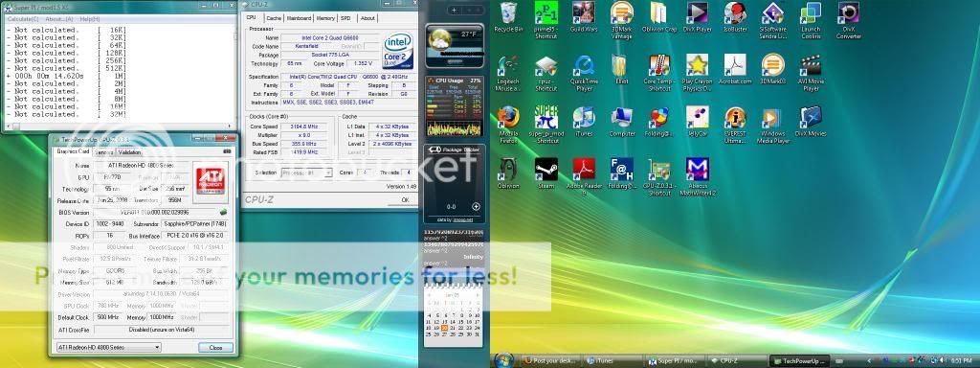Launch the Core Temp shortcut
980x368 pixels.
[x=659, y=73]
